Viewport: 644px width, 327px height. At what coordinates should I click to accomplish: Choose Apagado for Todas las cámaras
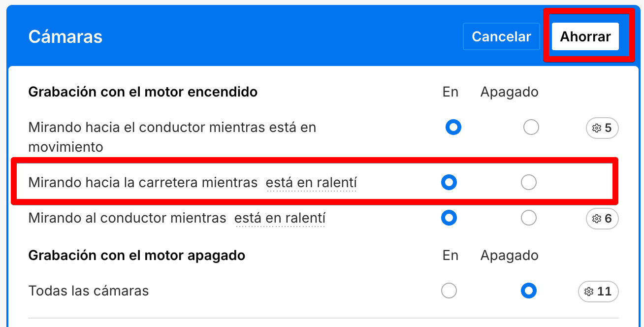pyautogui.click(x=528, y=291)
